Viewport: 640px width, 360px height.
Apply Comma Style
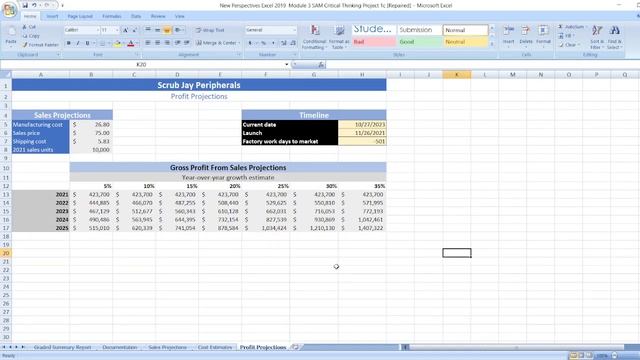pos(273,43)
